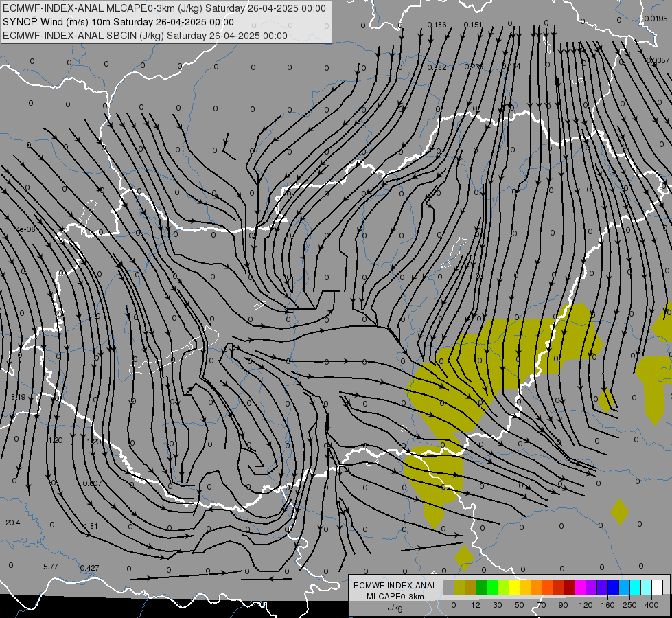The image size is (672, 618).
Task: Click the legend tick label 30
Action: coord(498,605)
